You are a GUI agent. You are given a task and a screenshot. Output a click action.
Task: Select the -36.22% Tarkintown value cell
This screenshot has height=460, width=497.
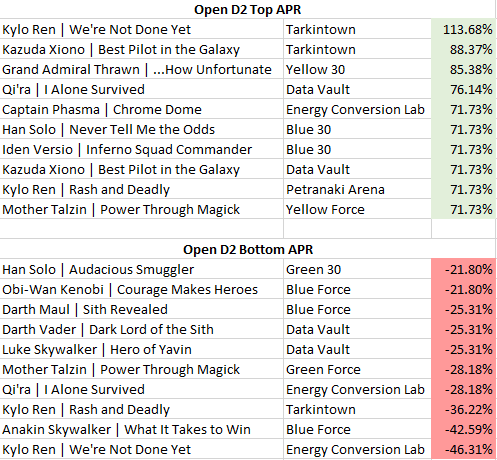[463, 409]
